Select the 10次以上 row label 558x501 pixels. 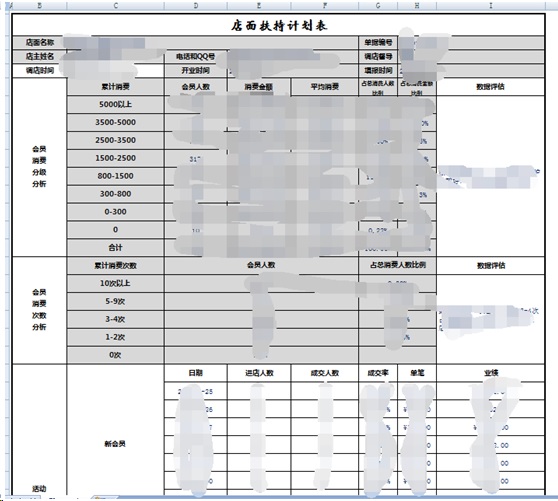click(115, 283)
